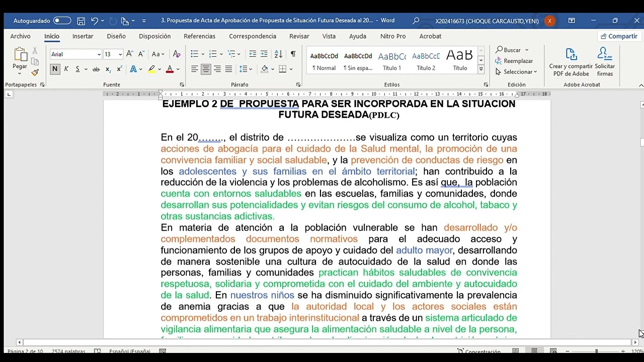
Task: Apply subscript formatting
Action: point(108,69)
